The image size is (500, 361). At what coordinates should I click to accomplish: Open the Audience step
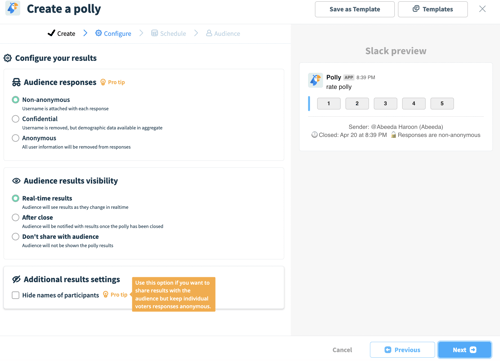(x=223, y=33)
